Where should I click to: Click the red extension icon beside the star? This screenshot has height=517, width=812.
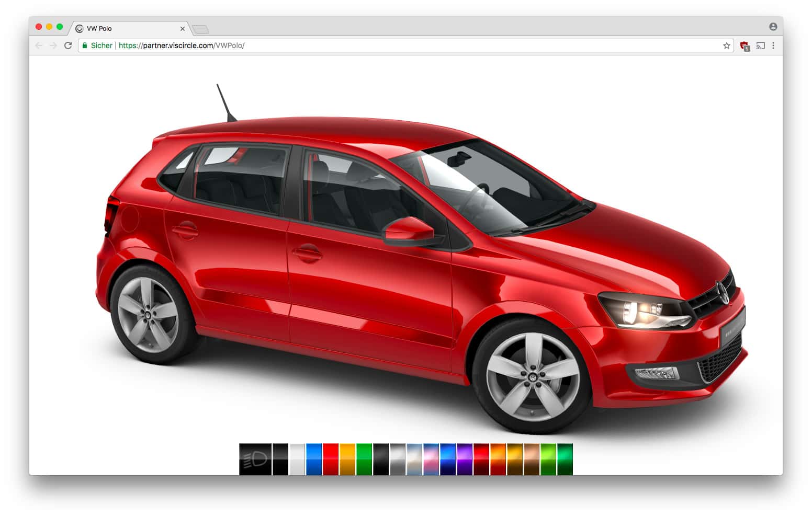744,45
